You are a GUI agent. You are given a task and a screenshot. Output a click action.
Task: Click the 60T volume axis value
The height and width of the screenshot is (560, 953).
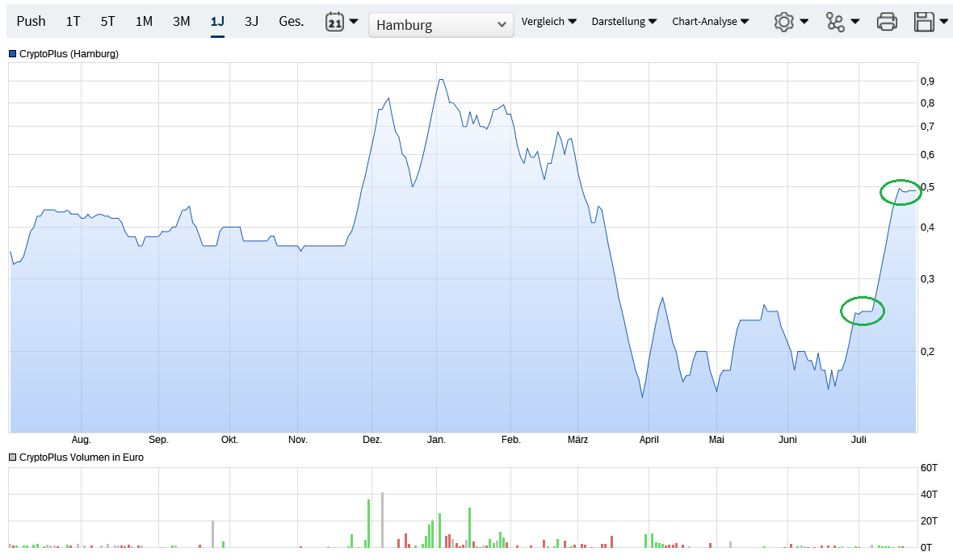(x=929, y=468)
